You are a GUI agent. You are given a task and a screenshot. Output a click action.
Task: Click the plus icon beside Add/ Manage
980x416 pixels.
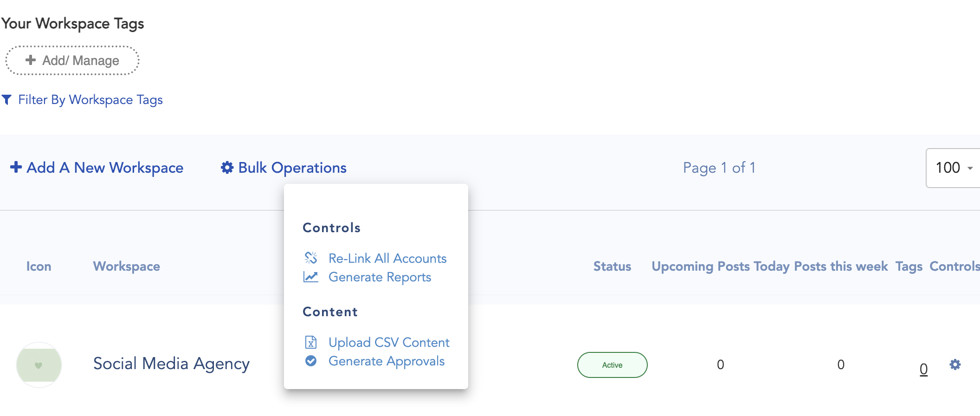[31, 60]
